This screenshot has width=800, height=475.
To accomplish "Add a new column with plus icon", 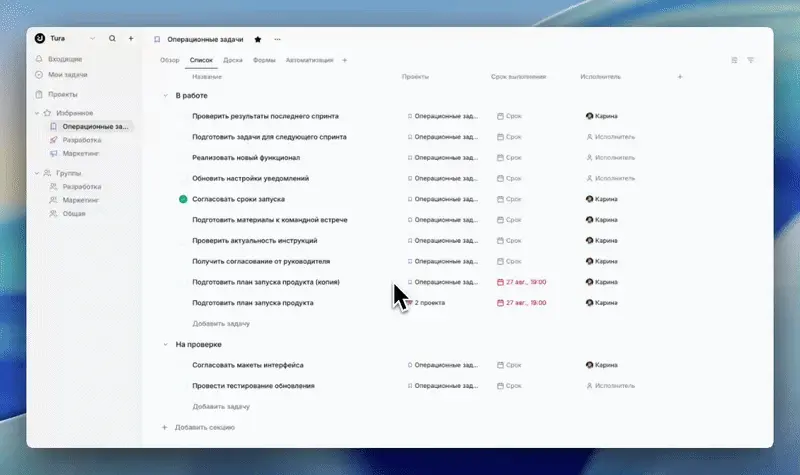I will point(680,77).
